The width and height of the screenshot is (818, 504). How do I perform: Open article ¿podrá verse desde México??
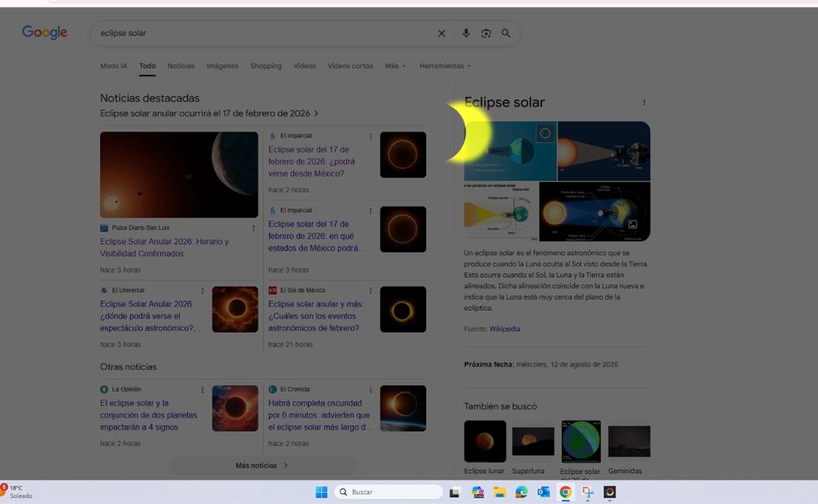[311, 161]
